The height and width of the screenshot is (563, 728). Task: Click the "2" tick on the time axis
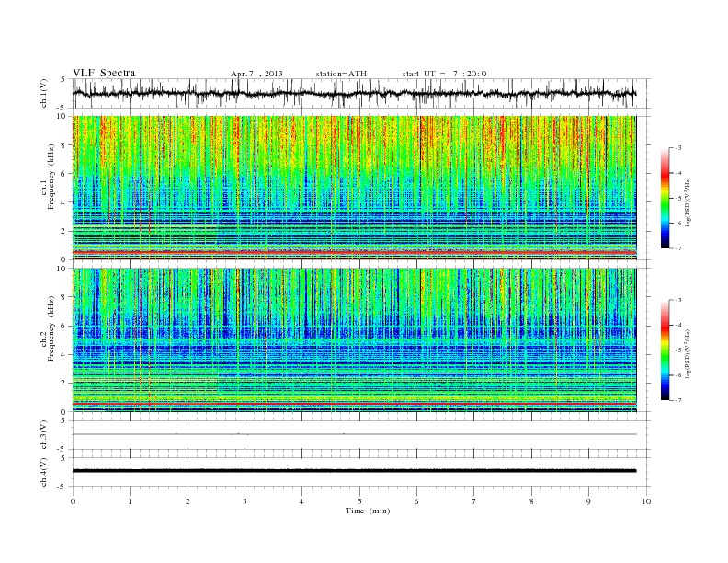188,501
